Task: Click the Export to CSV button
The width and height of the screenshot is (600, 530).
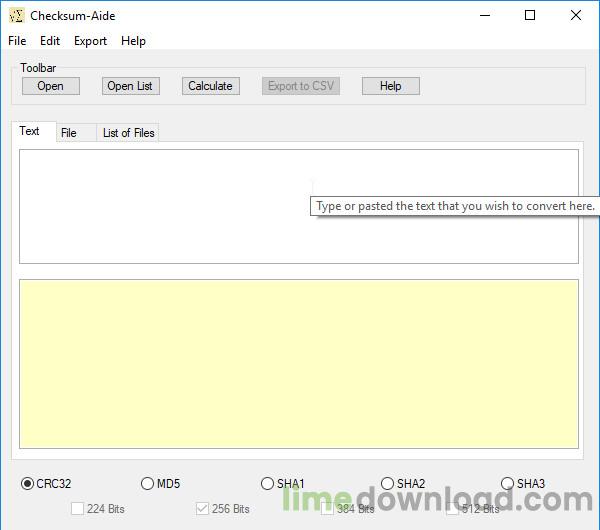Action: coord(301,86)
